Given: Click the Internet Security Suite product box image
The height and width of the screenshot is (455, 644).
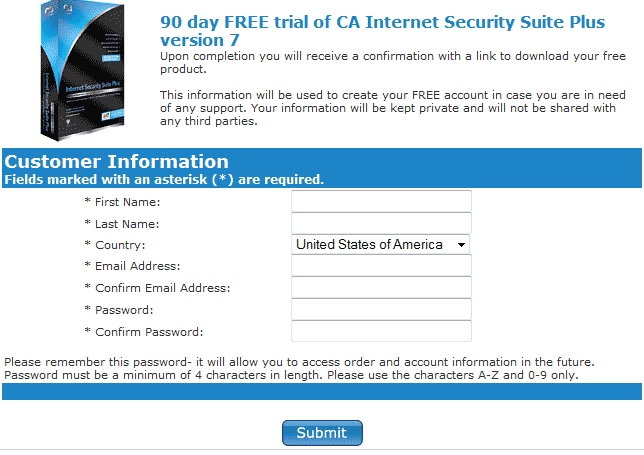Looking at the screenshot, I should [x=86, y=70].
